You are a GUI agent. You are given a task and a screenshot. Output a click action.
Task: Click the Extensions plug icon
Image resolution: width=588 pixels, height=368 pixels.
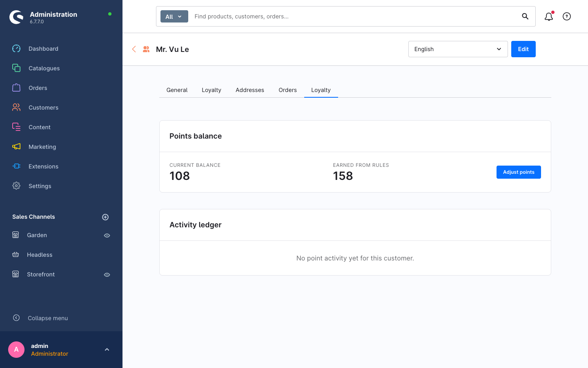pos(16,166)
